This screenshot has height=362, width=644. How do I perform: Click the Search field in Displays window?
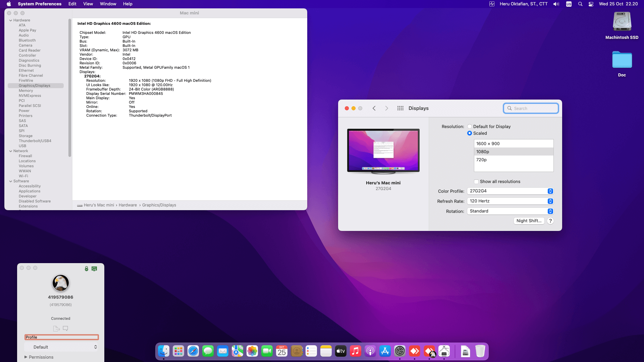click(x=531, y=108)
